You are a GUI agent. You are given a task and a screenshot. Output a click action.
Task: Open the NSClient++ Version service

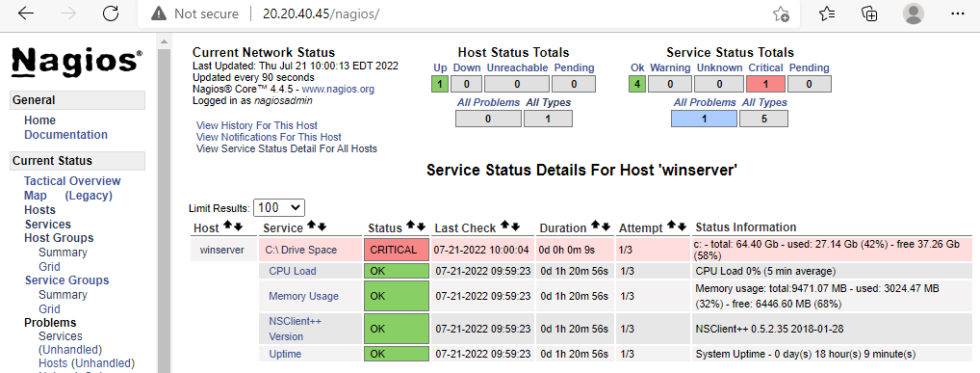point(295,329)
